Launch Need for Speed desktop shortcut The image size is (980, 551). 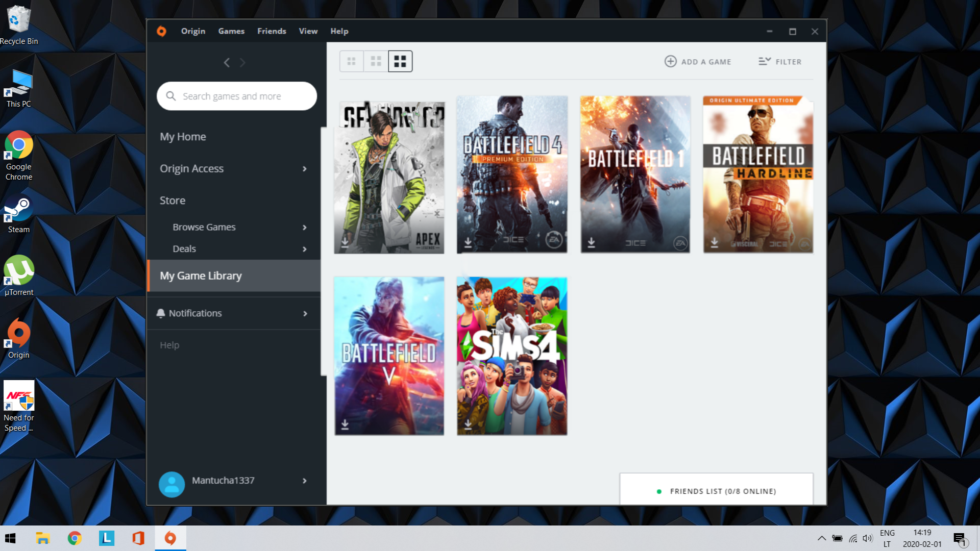[19, 407]
